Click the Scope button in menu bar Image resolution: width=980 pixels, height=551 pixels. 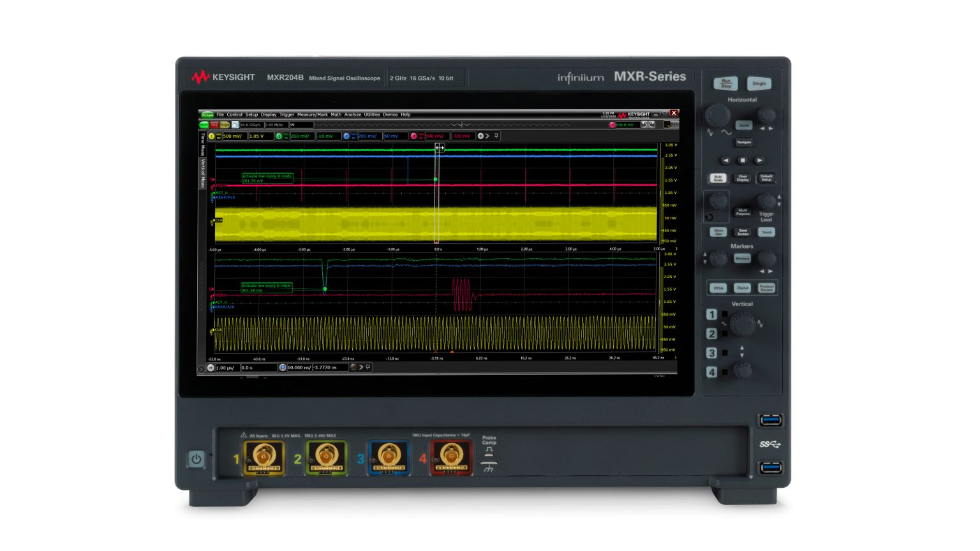point(207,115)
